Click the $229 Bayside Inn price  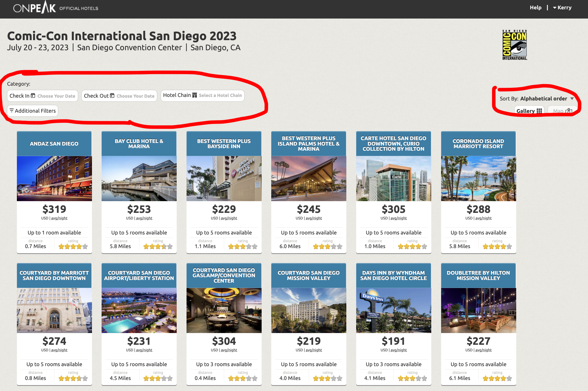coord(224,209)
